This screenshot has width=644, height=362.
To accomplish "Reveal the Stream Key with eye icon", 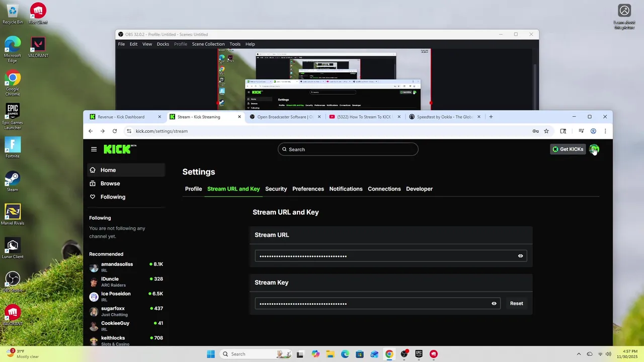I will point(494,304).
